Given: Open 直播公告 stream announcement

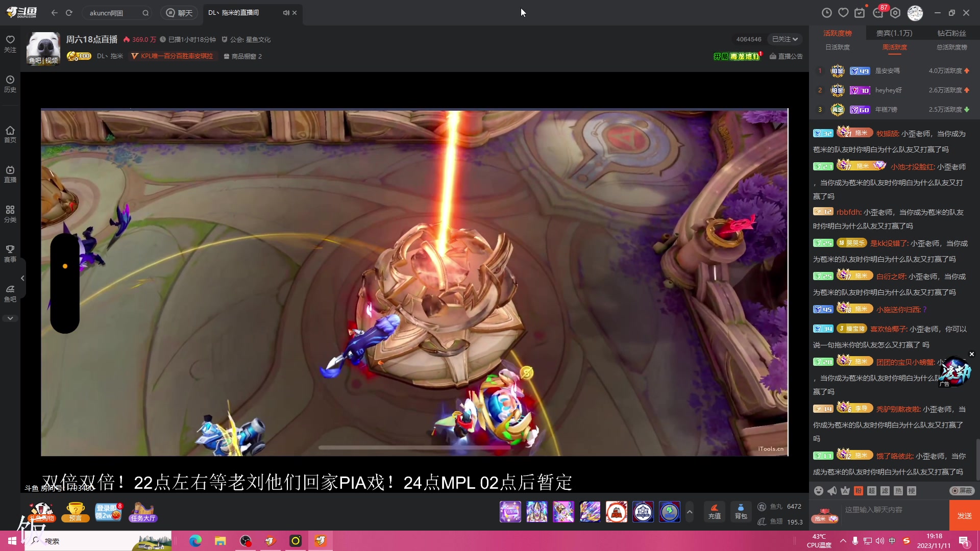Looking at the screenshot, I should point(786,56).
